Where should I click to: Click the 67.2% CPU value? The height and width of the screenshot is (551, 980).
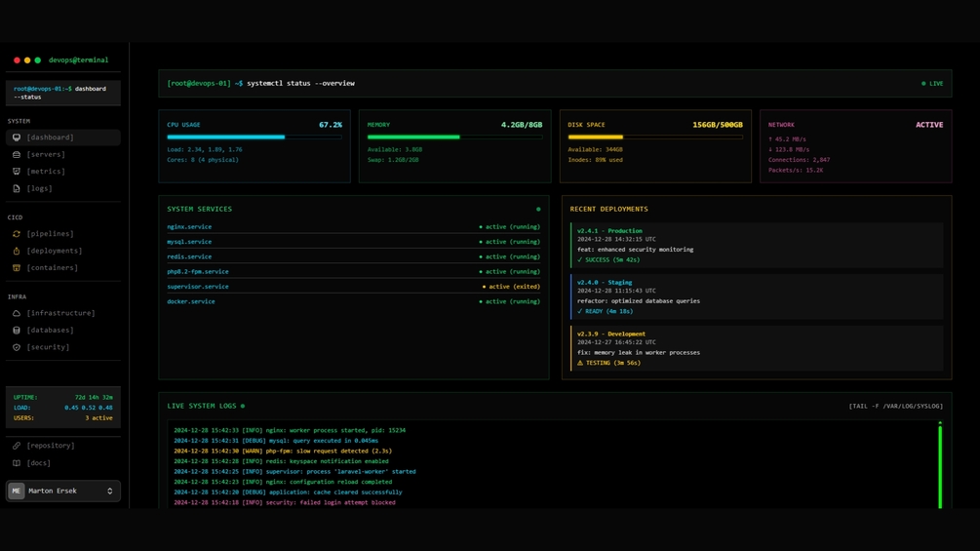(x=331, y=125)
